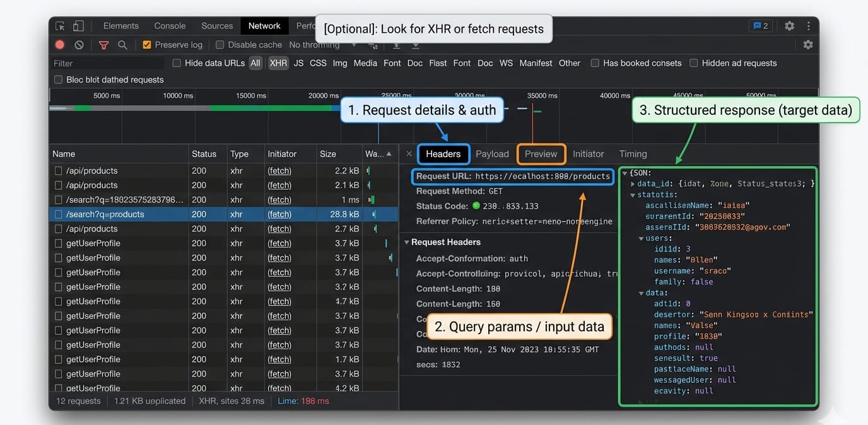Click the inspect element picker icon
Screen dimensions: 868x425
coord(60,26)
